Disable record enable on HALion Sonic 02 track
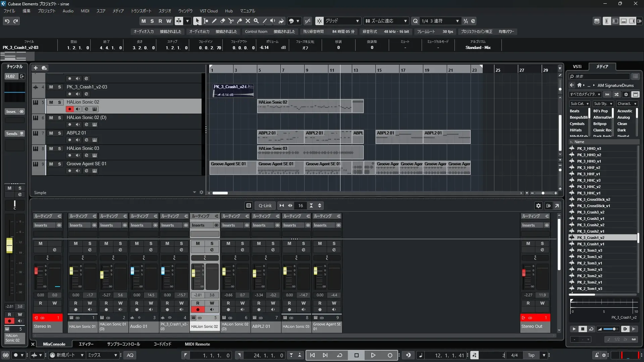Viewport: 644px width, 362px height. [69, 109]
